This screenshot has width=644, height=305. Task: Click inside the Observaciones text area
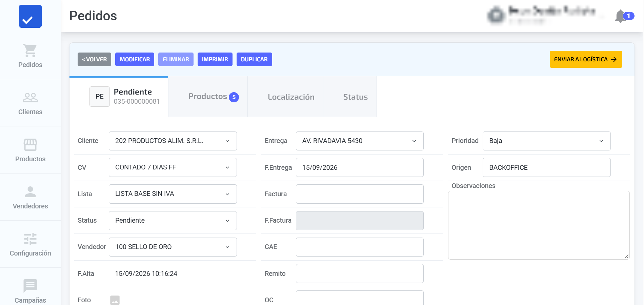tap(539, 225)
